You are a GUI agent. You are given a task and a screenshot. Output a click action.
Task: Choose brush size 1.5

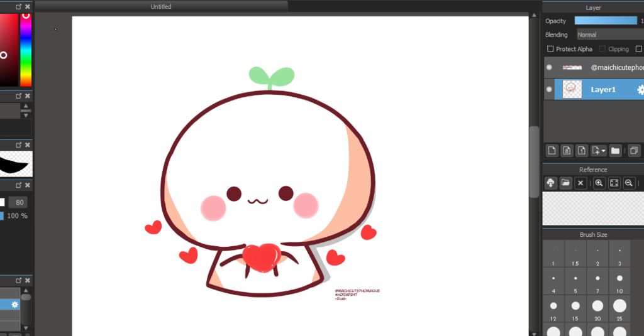[x=575, y=254]
